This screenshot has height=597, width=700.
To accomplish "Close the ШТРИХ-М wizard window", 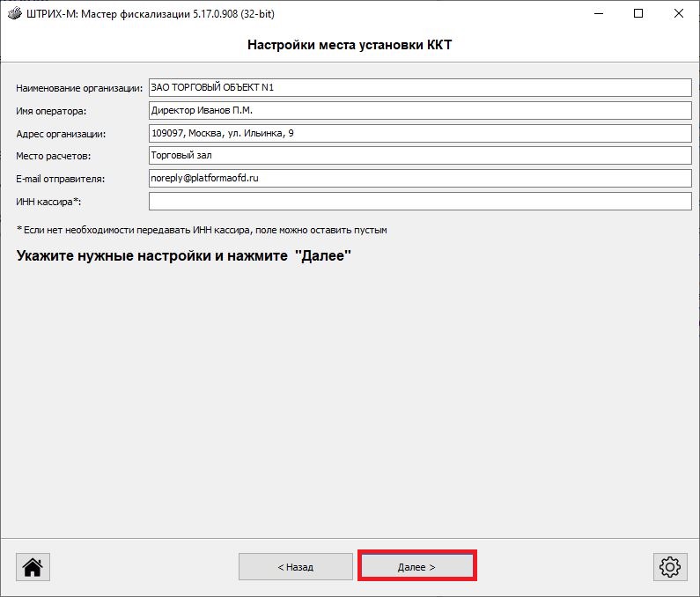I will tap(679, 14).
